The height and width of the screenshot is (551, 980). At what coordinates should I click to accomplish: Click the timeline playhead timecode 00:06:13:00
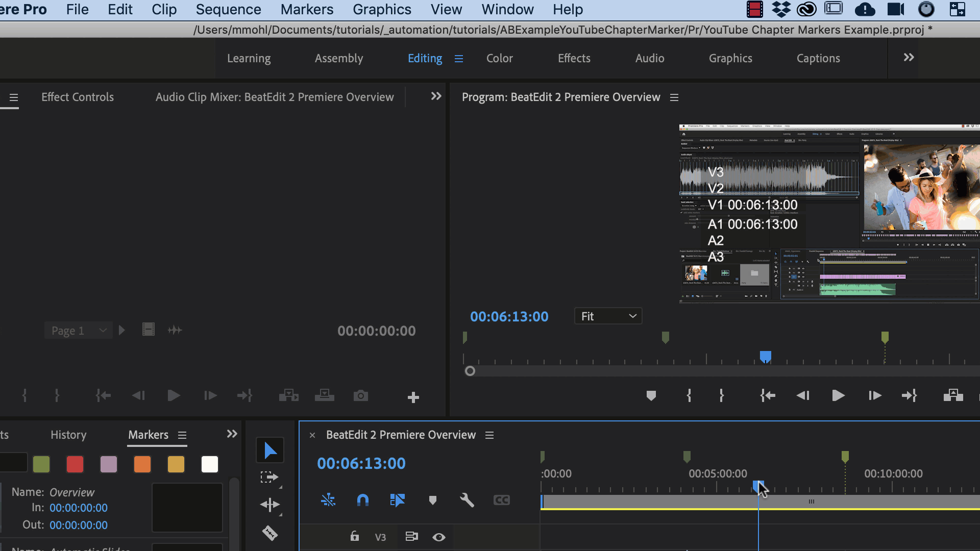click(x=361, y=463)
